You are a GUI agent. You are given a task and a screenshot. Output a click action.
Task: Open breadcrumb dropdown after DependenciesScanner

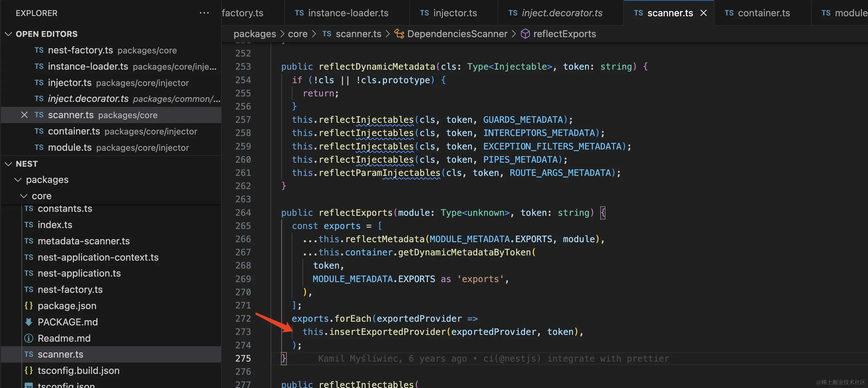click(x=514, y=34)
